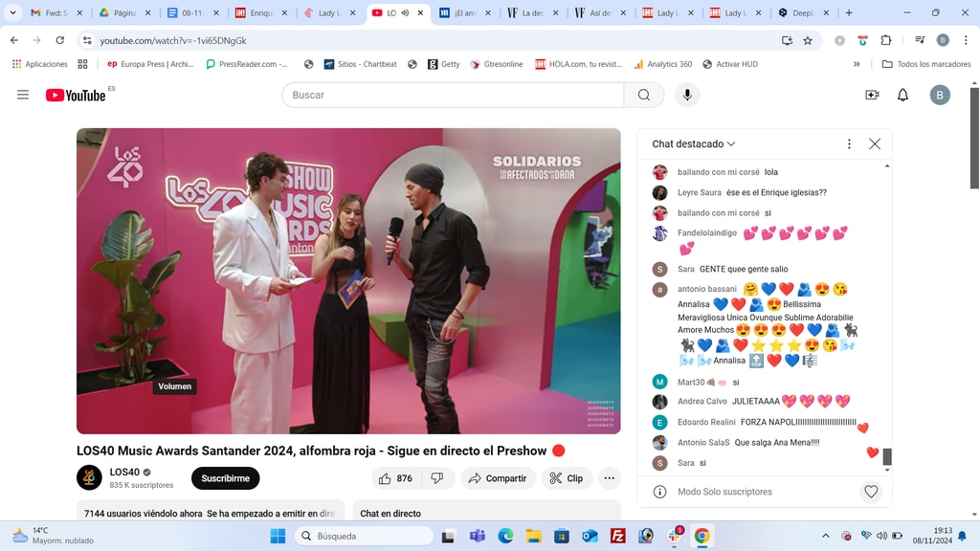The width and height of the screenshot is (980, 551).
Task: Open File Explorer from the taskbar
Action: coord(533,536)
